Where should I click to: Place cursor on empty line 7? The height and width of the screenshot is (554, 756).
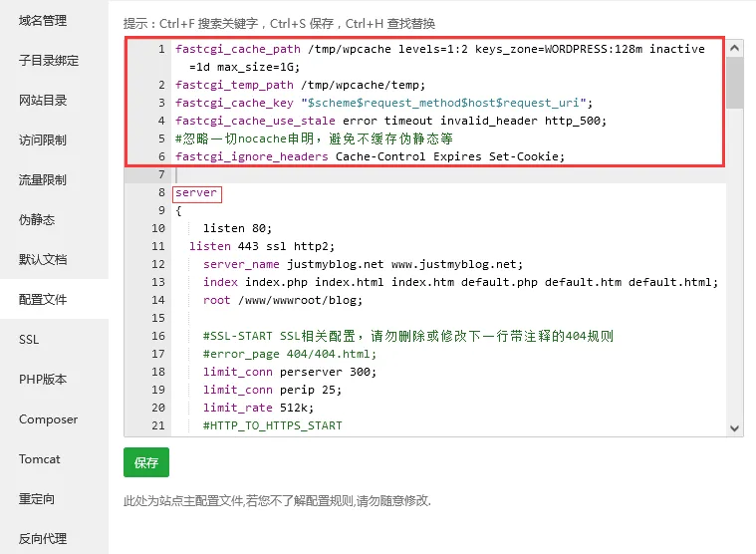[448, 174]
